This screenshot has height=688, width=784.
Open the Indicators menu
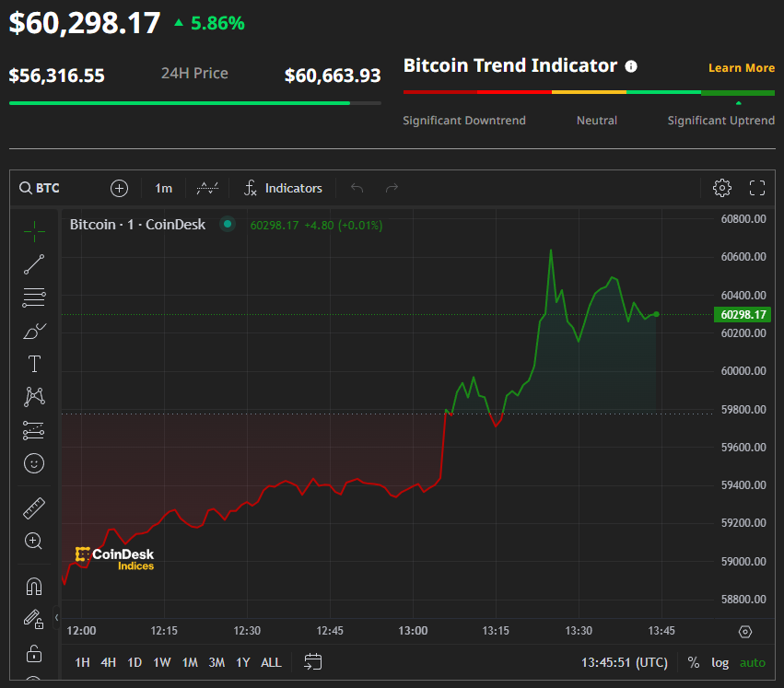pos(283,188)
